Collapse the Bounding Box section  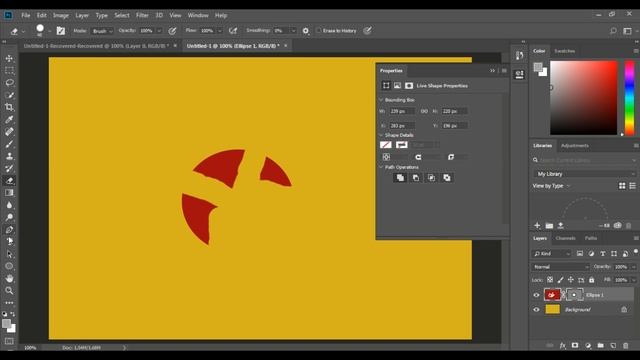381,100
